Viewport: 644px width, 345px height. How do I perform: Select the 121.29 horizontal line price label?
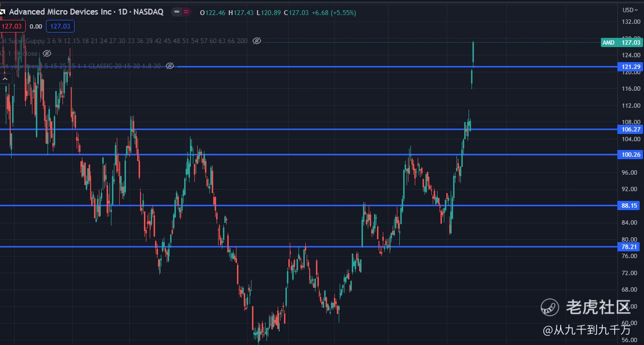click(x=630, y=66)
